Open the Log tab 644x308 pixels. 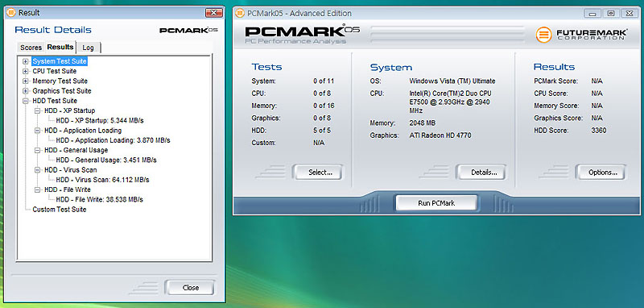89,48
